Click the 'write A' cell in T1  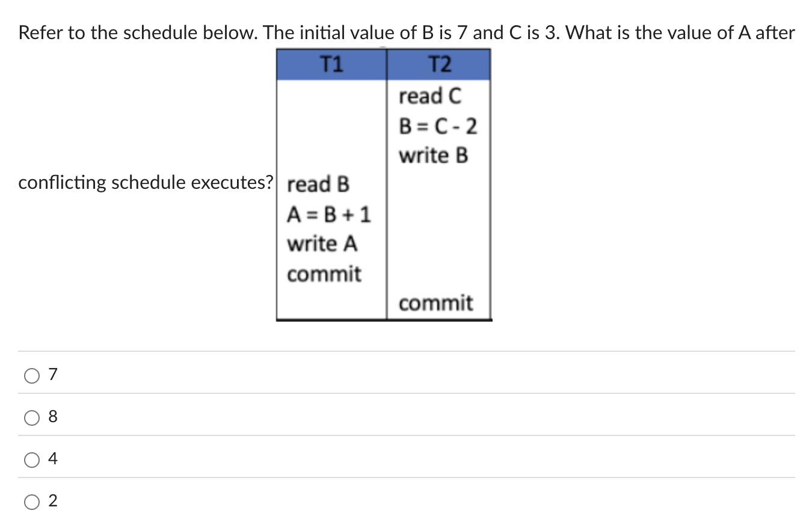(322, 244)
